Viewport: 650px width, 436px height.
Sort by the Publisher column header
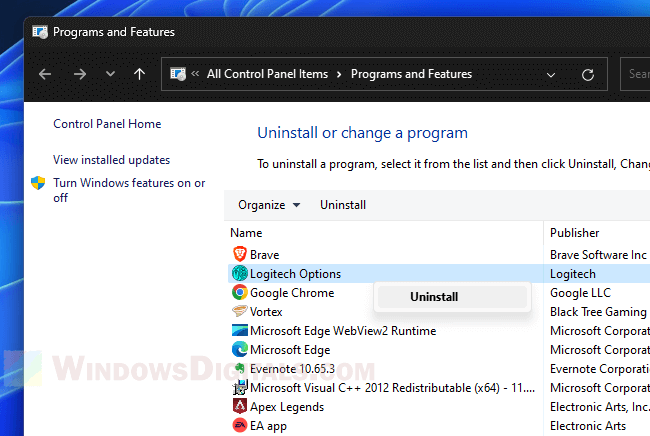point(575,233)
